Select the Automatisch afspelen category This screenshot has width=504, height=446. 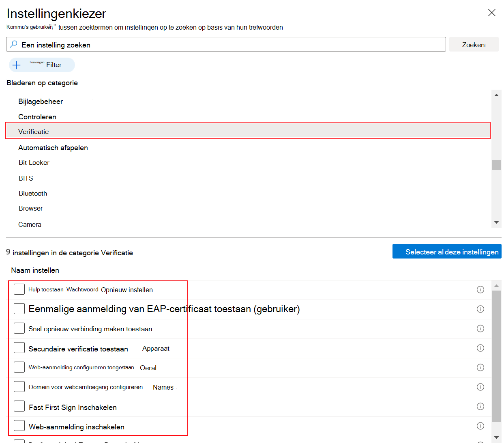[53, 148]
